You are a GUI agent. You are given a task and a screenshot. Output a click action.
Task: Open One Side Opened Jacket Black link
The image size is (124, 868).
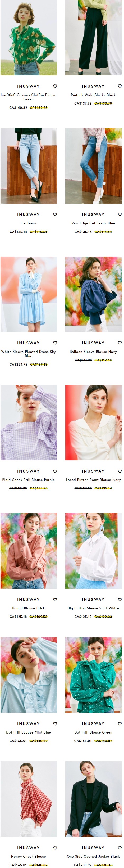93,856
